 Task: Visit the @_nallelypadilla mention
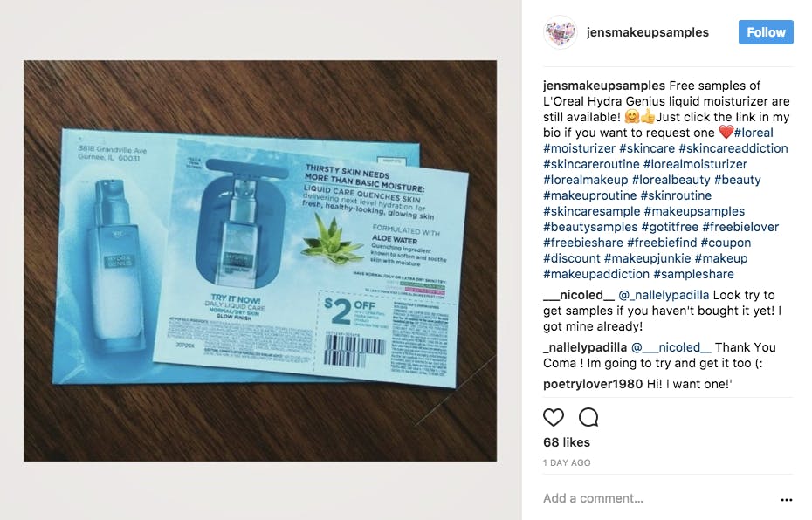tap(664, 295)
